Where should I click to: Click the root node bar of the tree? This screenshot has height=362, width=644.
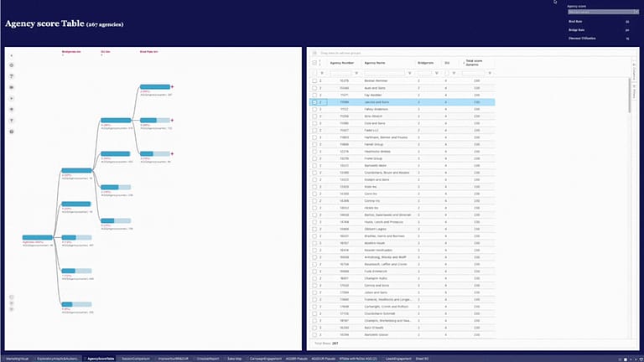38,238
